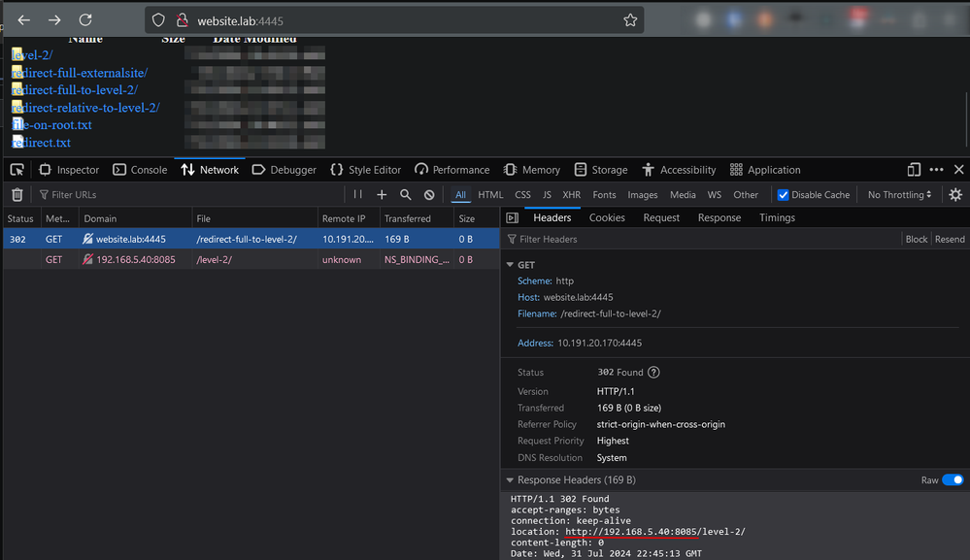Toggle Raw response headers switch

953,480
